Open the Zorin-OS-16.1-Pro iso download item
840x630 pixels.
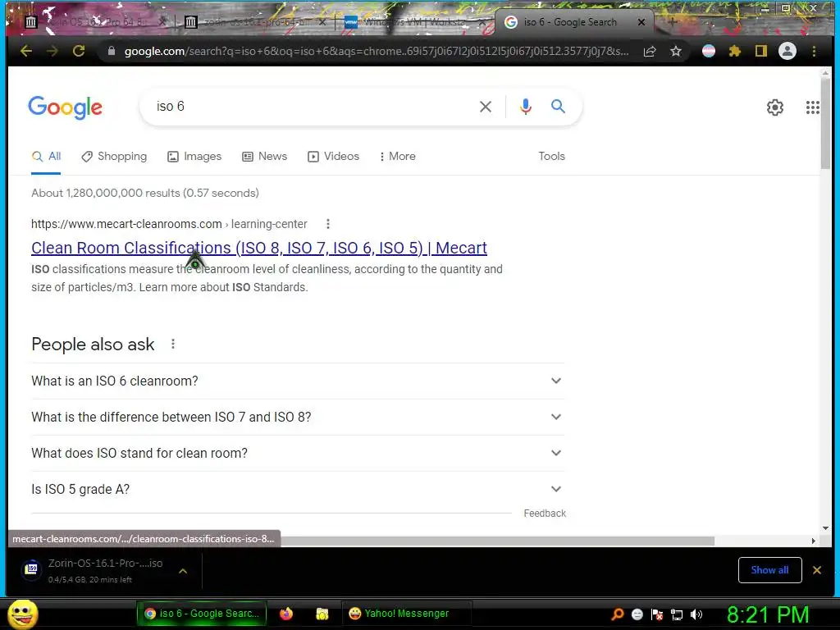coord(105,570)
